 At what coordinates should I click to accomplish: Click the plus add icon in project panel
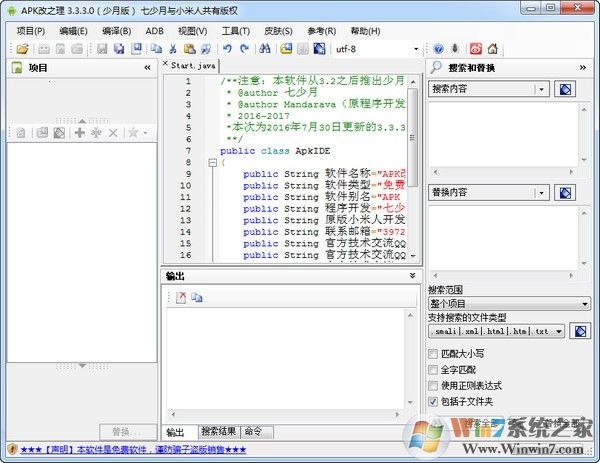80,133
